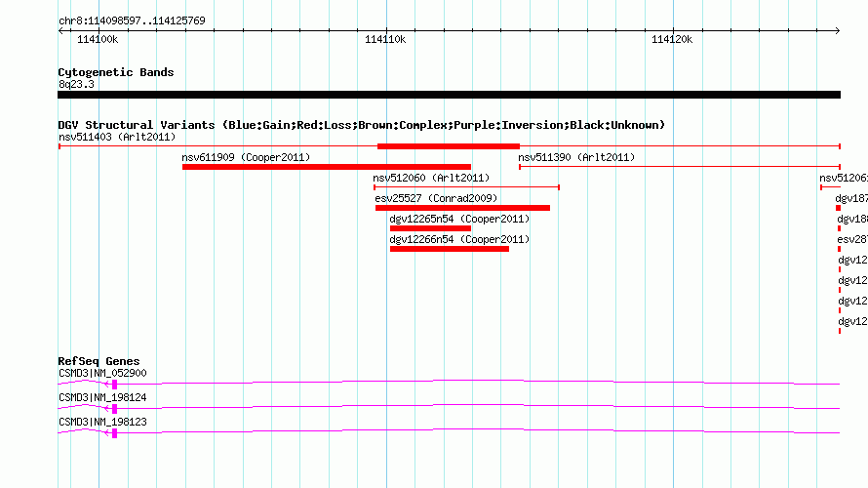Click the black 8q23.3 cytogenetic band bar
This screenshot has height=488, width=868.
pos(449,95)
